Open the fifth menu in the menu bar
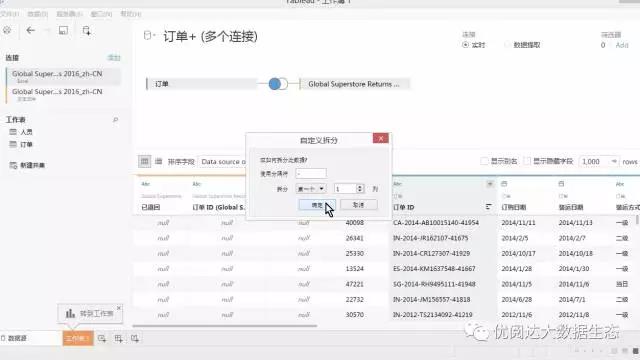This screenshot has height=360, width=640. coord(131,14)
